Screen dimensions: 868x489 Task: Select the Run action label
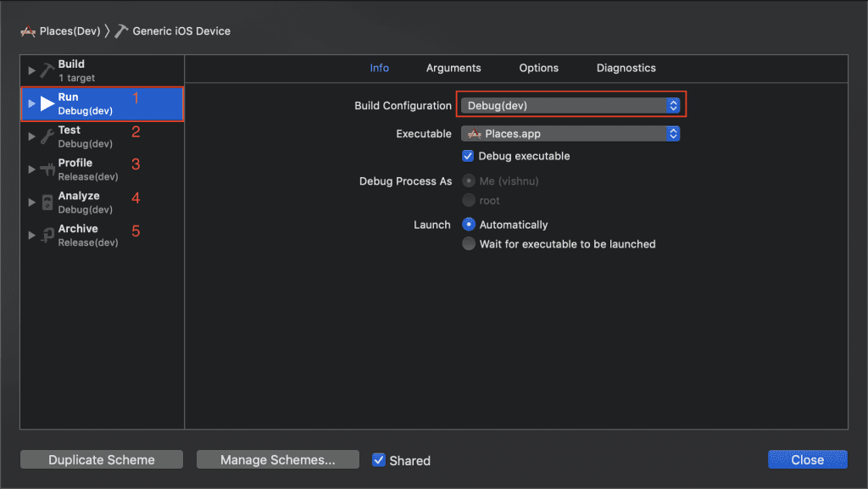68,97
